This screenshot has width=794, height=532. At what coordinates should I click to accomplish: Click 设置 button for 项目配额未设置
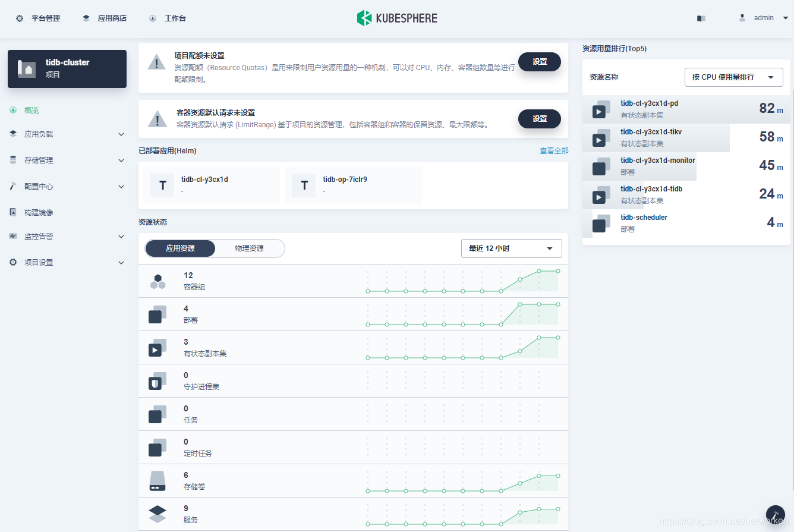click(540, 62)
